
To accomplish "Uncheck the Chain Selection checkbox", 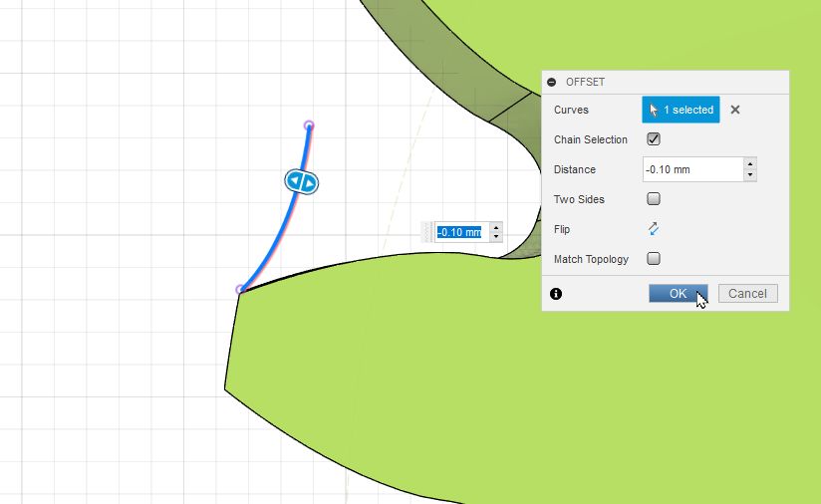I will 654,139.
